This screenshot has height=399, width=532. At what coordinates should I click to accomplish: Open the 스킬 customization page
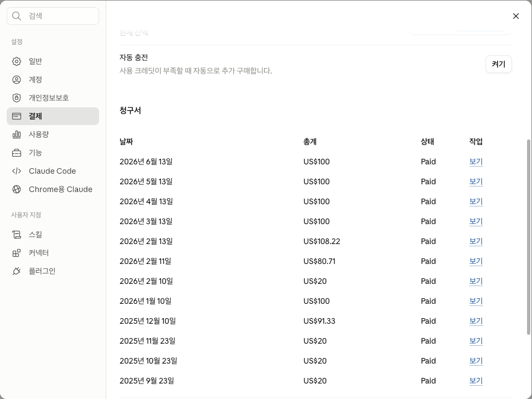coord(53,235)
